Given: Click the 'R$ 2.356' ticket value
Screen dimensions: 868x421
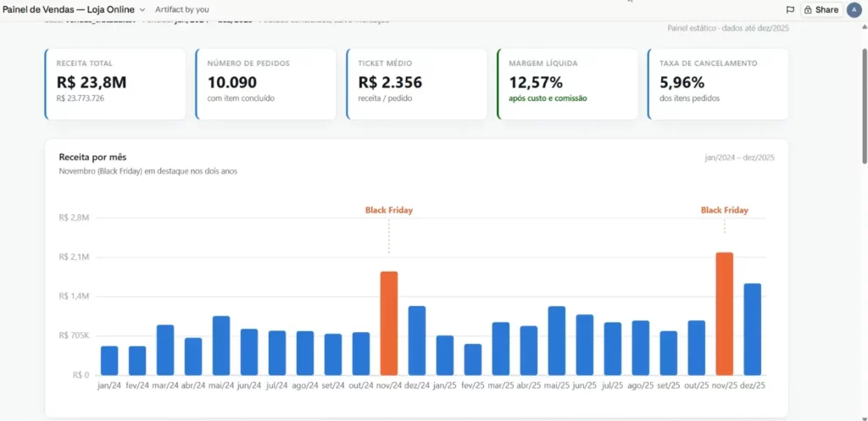Looking at the screenshot, I should point(390,82).
